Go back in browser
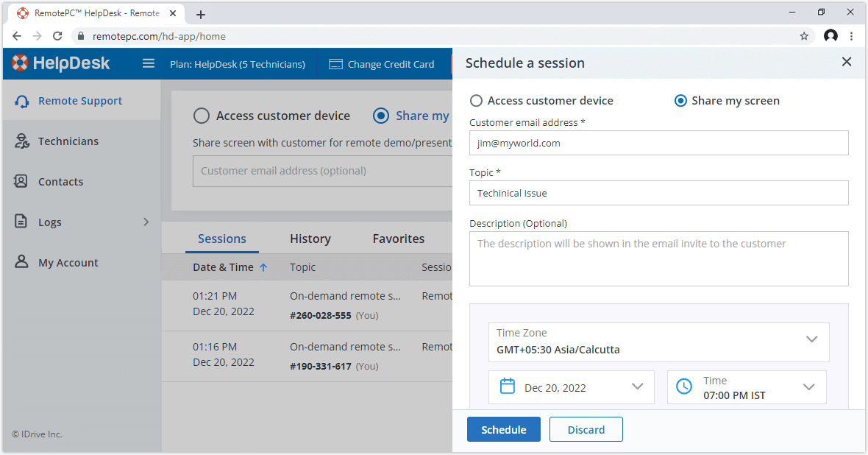Image resolution: width=868 pixels, height=455 pixels. (17, 36)
